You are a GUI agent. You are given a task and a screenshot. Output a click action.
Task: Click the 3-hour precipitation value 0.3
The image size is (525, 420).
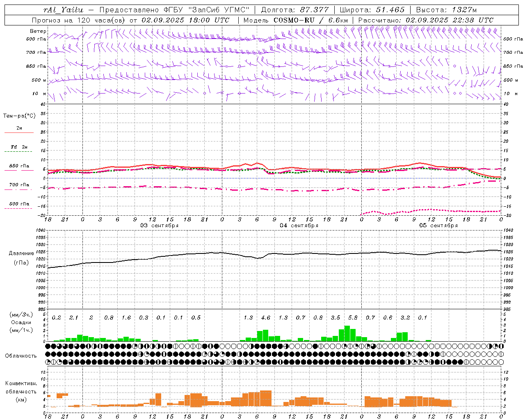(144, 318)
